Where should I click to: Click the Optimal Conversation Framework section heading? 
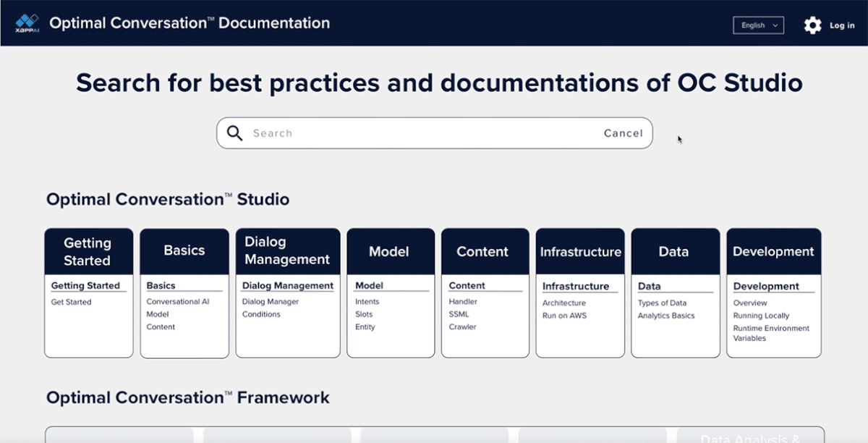click(x=188, y=398)
